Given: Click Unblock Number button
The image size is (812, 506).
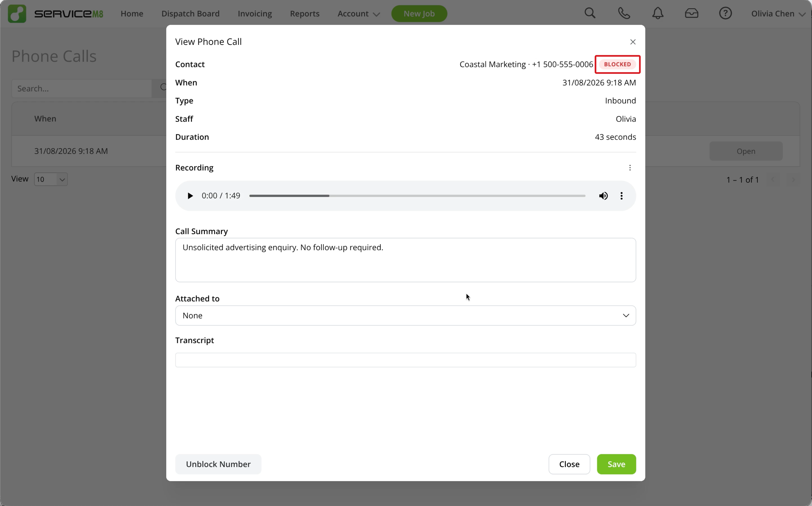Looking at the screenshot, I should pyautogui.click(x=218, y=464).
